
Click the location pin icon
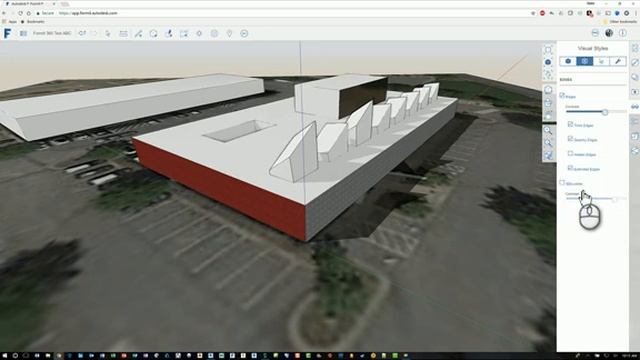click(x=229, y=33)
